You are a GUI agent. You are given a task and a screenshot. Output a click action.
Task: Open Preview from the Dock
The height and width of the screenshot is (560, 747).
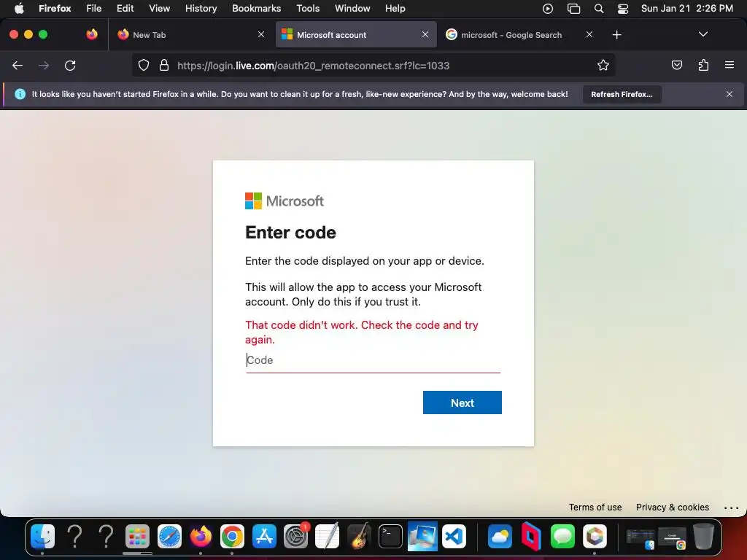point(422,536)
